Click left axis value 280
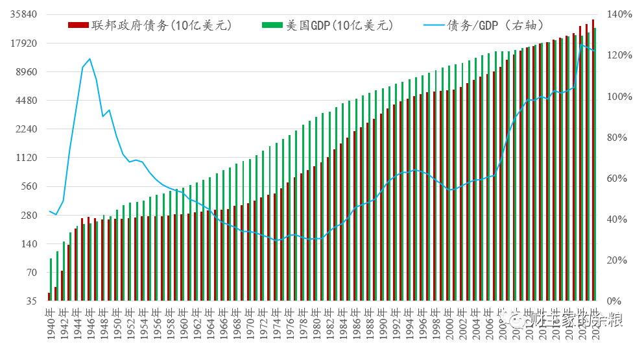Image resolution: width=644 pixels, height=348 pixels. 29,215
